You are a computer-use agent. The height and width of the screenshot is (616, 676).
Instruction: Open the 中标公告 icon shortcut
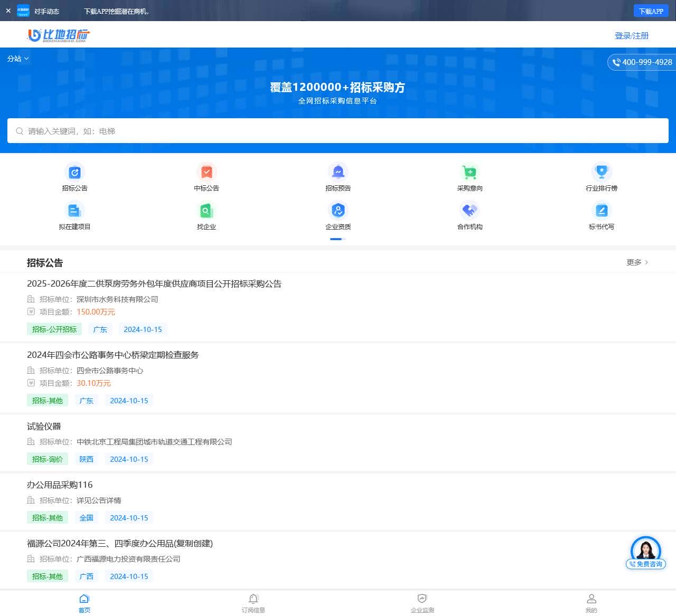coord(206,173)
